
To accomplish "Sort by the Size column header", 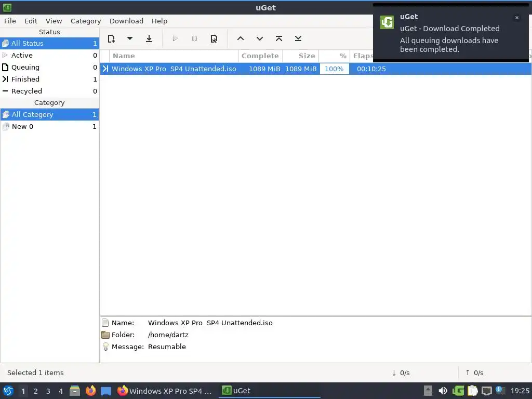I will tap(301, 56).
